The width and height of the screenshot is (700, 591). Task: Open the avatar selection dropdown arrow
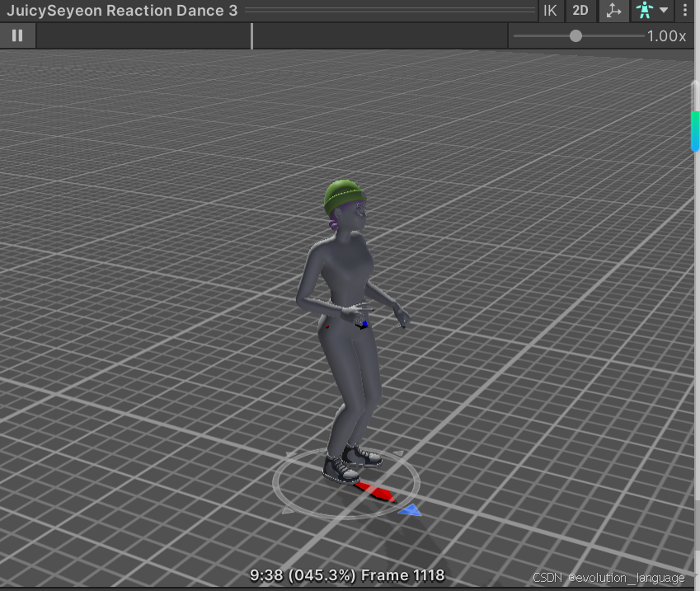coord(664,10)
